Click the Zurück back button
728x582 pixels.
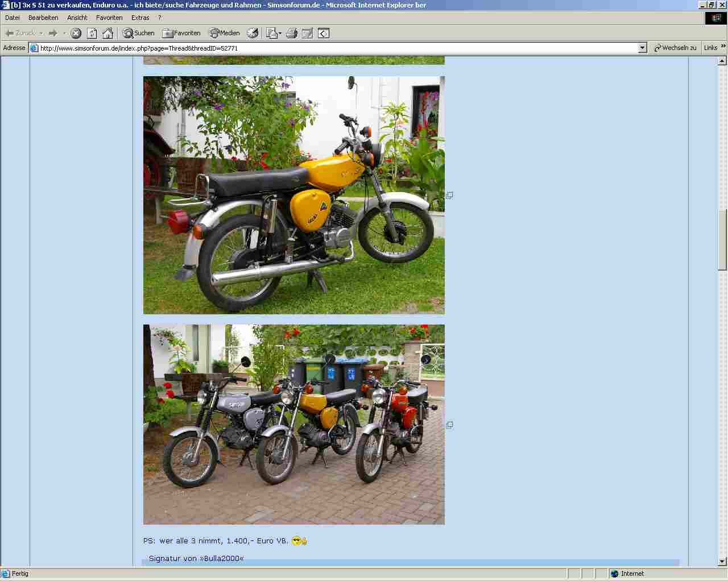[x=20, y=34]
